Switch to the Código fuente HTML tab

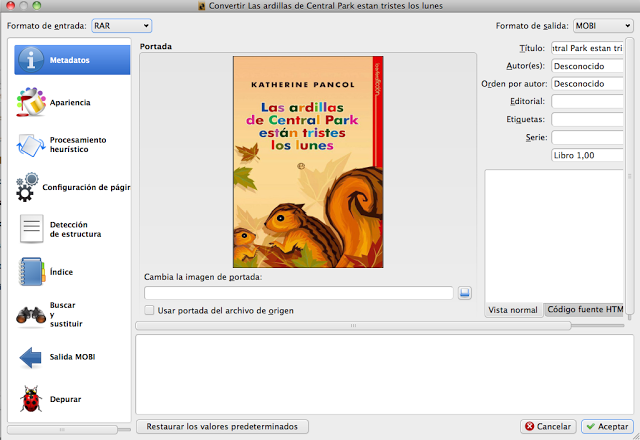[584, 309]
